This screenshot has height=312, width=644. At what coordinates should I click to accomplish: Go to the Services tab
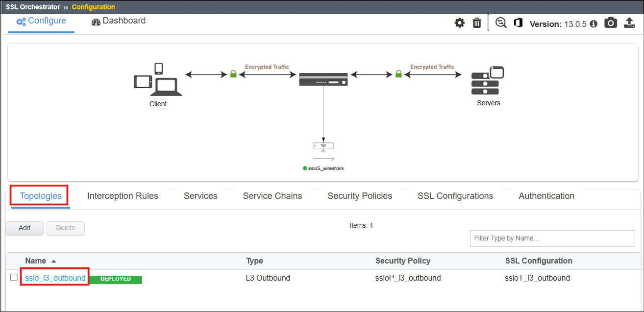(x=200, y=196)
